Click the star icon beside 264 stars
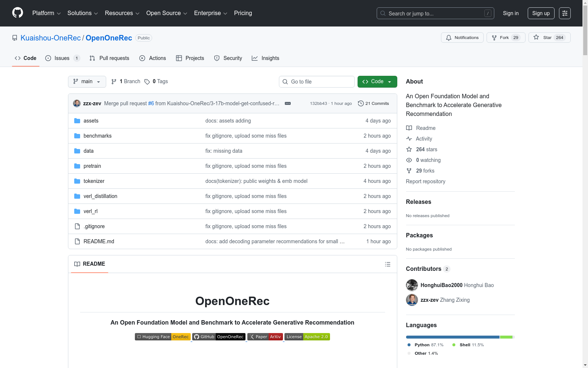This screenshot has height=368, width=588. coord(409,149)
